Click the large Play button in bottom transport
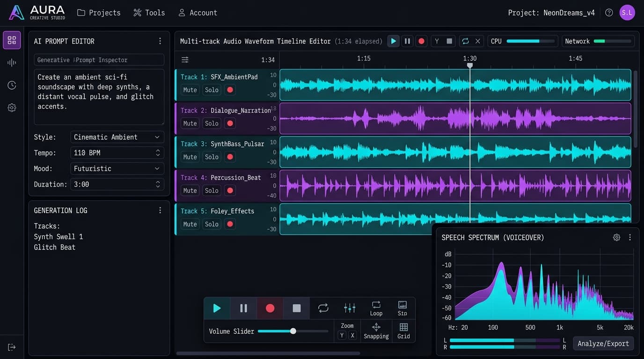 (217, 308)
